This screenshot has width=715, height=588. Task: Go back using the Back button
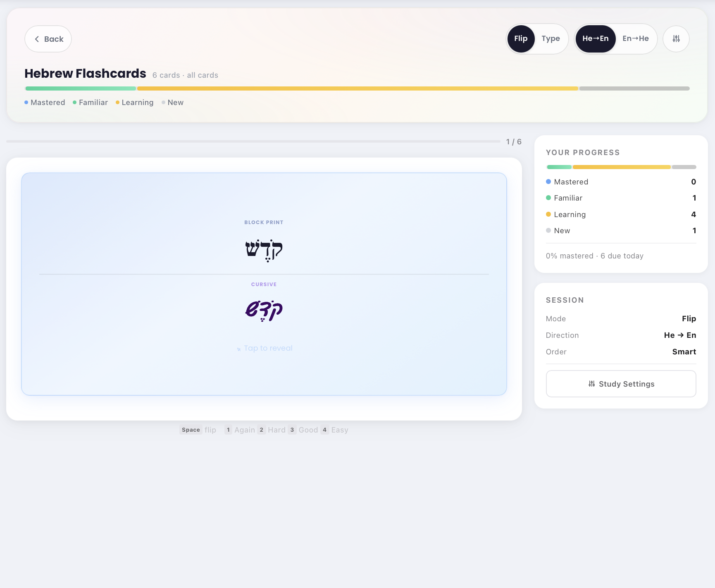(48, 39)
